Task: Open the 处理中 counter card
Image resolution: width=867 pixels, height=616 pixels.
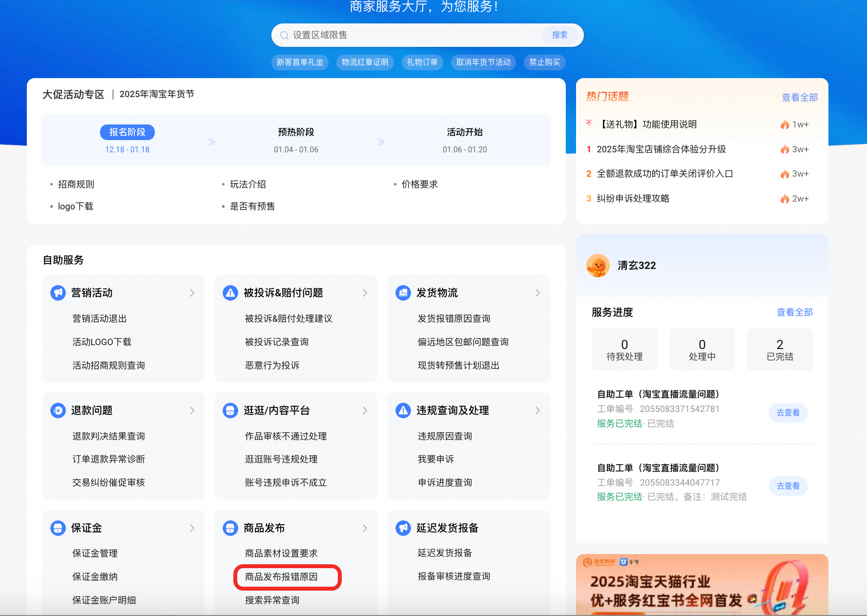Action: (x=702, y=349)
